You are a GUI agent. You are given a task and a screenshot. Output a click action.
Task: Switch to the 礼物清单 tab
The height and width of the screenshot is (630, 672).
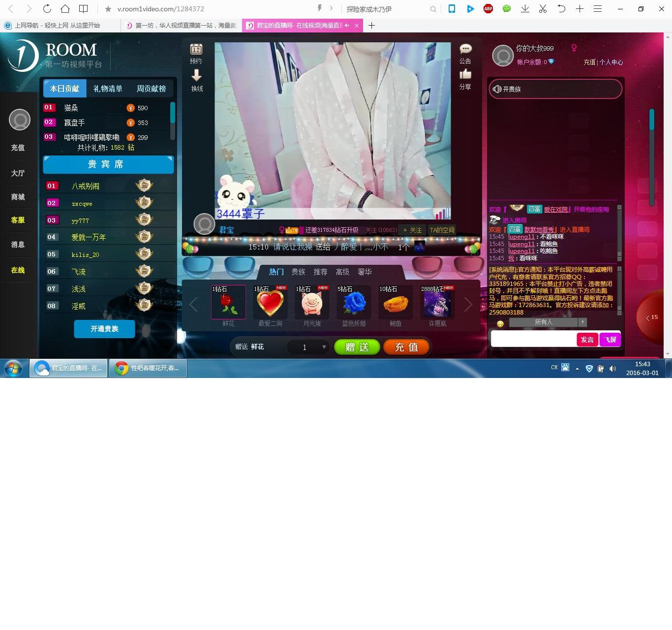coord(108,89)
